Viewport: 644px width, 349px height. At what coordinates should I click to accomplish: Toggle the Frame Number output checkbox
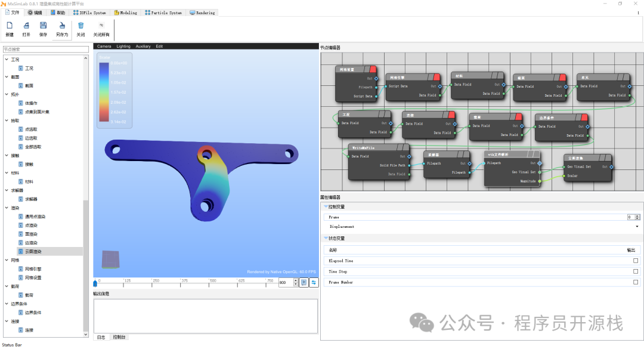pyautogui.click(x=636, y=282)
